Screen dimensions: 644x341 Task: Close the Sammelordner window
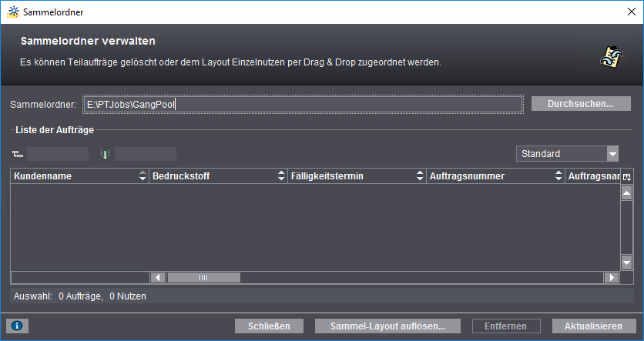coord(632,12)
